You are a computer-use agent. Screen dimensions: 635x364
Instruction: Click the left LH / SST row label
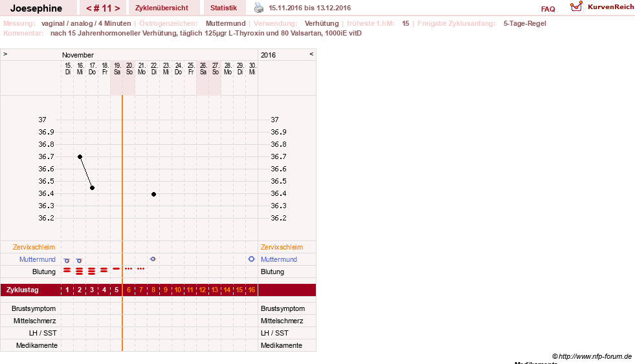tap(43, 333)
